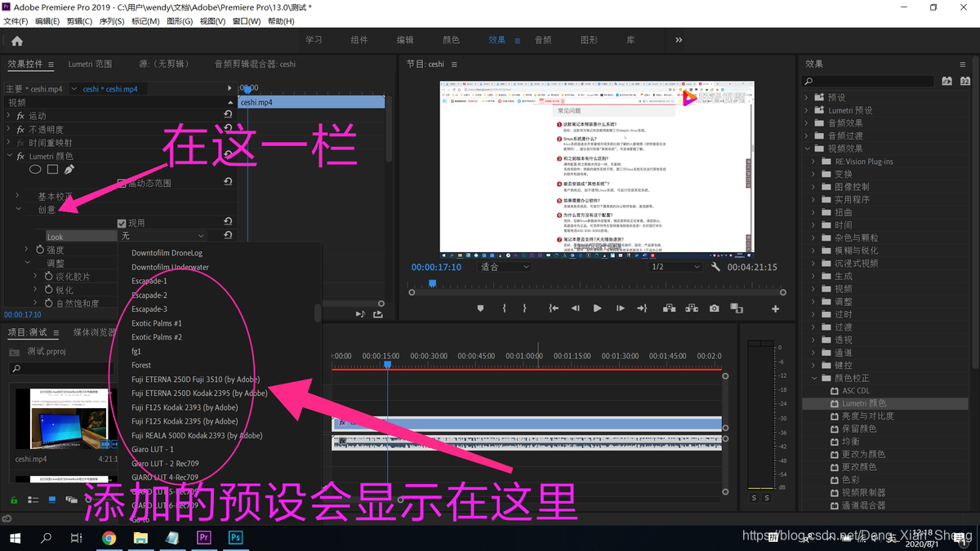Toggle animation stopwatch for 锐化
This screenshot has width=980, height=551.
47,290
